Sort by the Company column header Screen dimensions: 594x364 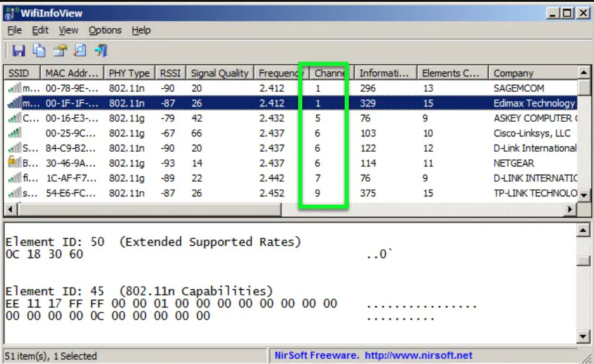(x=533, y=73)
